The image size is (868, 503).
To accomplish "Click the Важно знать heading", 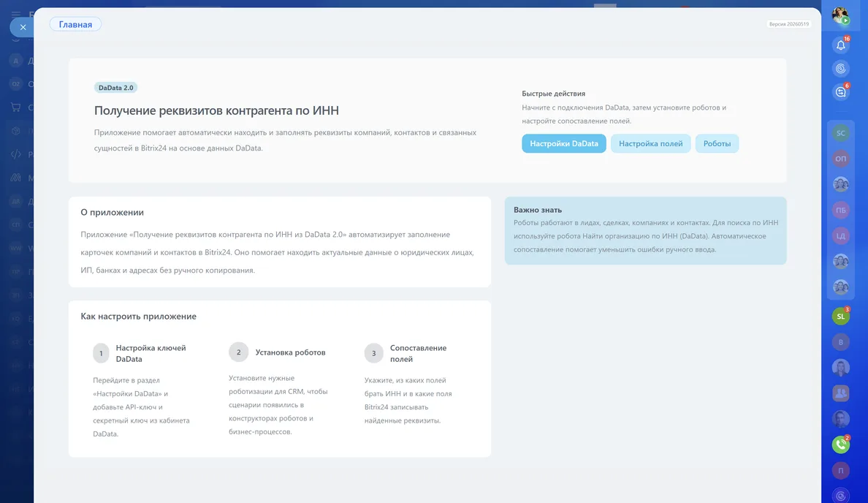I will click(x=538, y=210).
